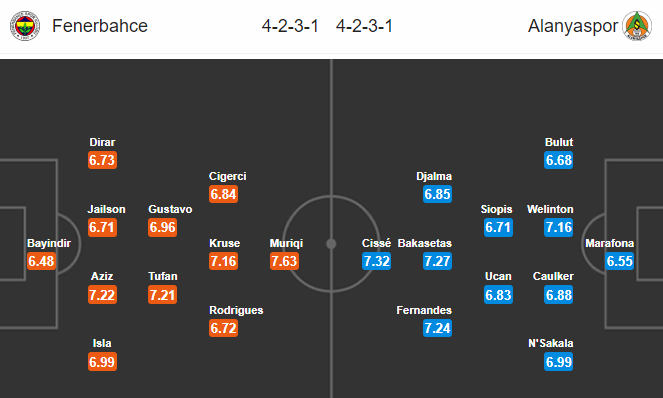
Task: Click the player name Dirar
Action: [102, 142]
